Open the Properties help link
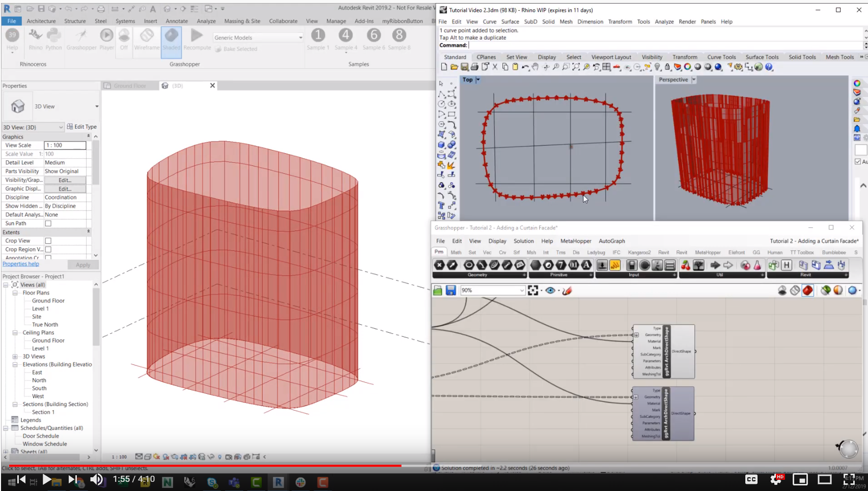This screenshot has width=868, height=491. (x=20, y=264)
